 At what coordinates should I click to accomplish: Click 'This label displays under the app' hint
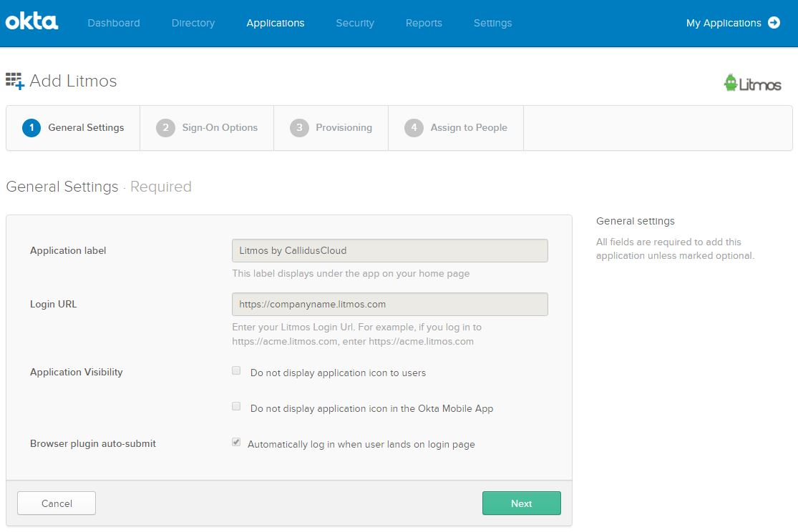351,274
